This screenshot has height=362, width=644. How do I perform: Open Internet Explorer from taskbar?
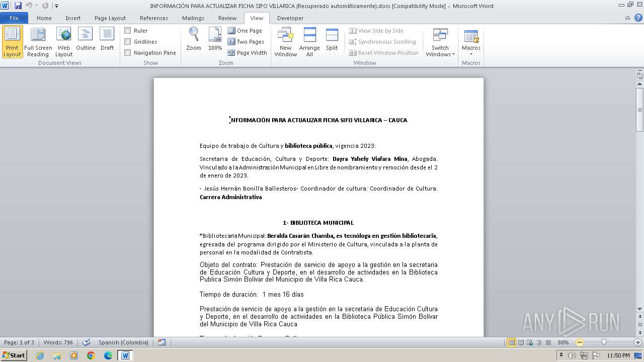click(x=40, y=355)
